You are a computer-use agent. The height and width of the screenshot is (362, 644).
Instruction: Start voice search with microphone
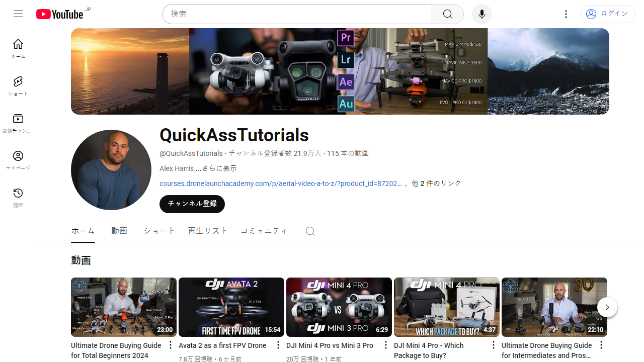[481, 14]
